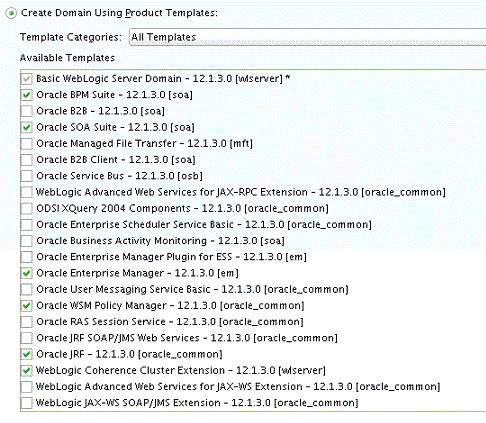Check WebLogic Advanced Web Services JAX-WS Extension
Viewport: 486px width, 423px height.
point(27,387)
